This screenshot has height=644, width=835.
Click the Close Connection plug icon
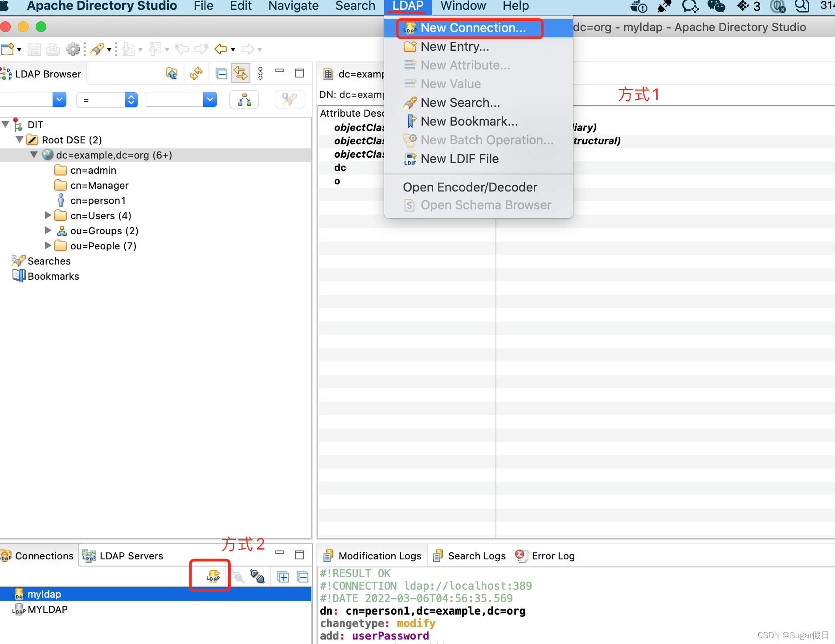[x=258, y=577]
